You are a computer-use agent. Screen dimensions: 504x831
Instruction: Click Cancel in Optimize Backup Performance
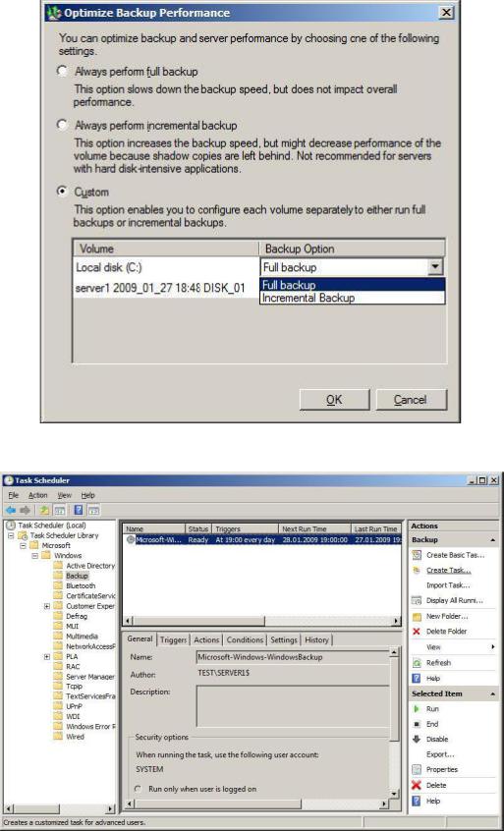412,400
